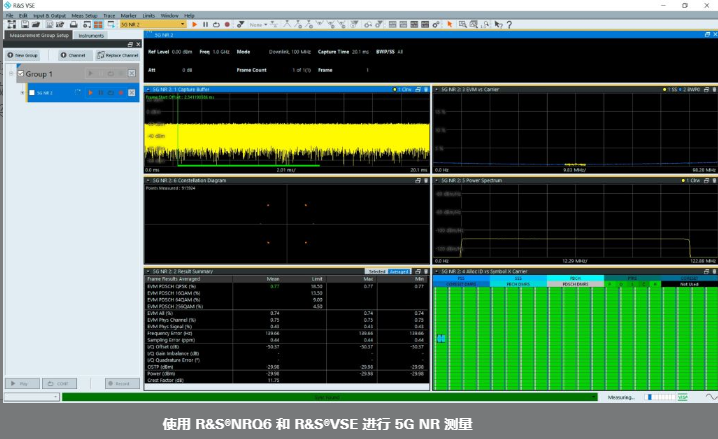
Task: Click the Replace Channel button
Action: (118, 55)
